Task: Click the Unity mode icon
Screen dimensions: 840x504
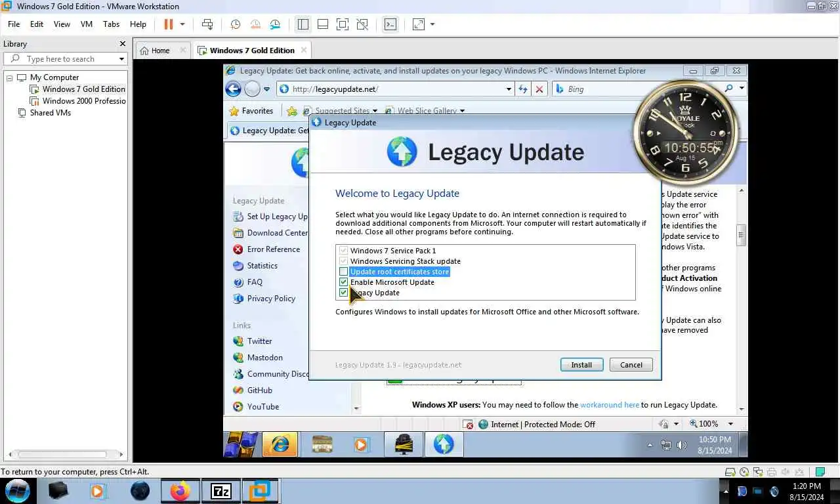Action: tap(362, 24)
